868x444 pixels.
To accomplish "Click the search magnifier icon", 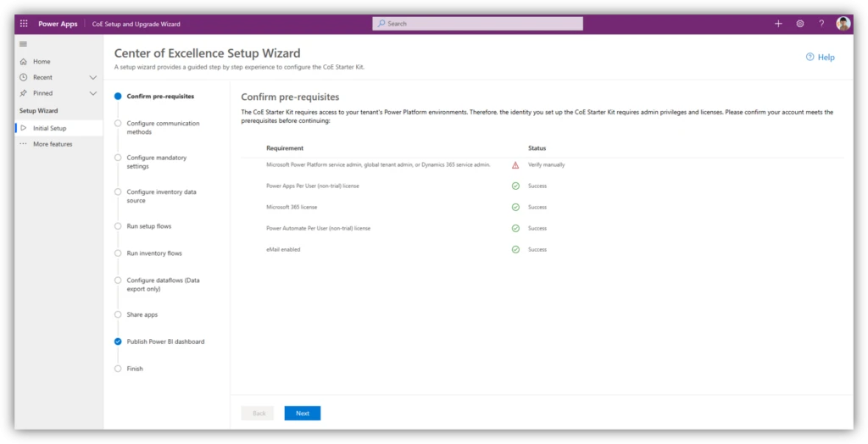I will pyautogui.click(x=381, y=24).
